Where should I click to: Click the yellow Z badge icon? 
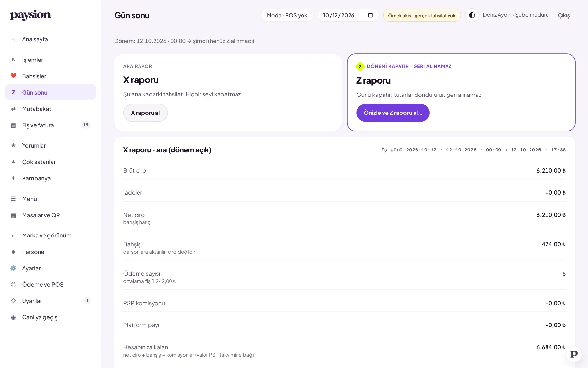coord(360,66)
